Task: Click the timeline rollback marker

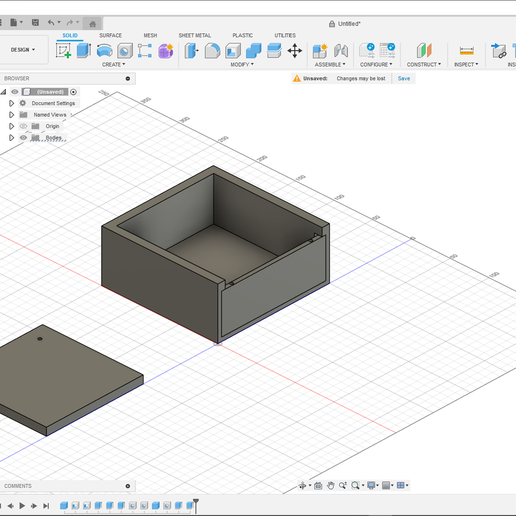Action: pyautogui.click(x=196, y=505)
